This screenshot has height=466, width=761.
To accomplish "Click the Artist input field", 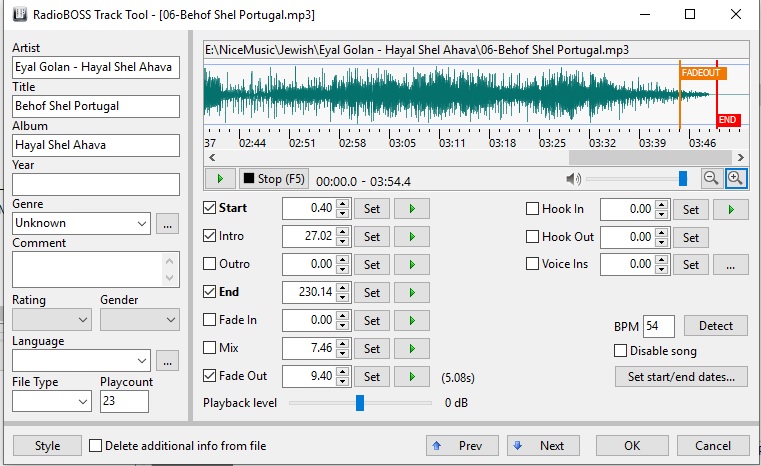I will click(96, 67).
